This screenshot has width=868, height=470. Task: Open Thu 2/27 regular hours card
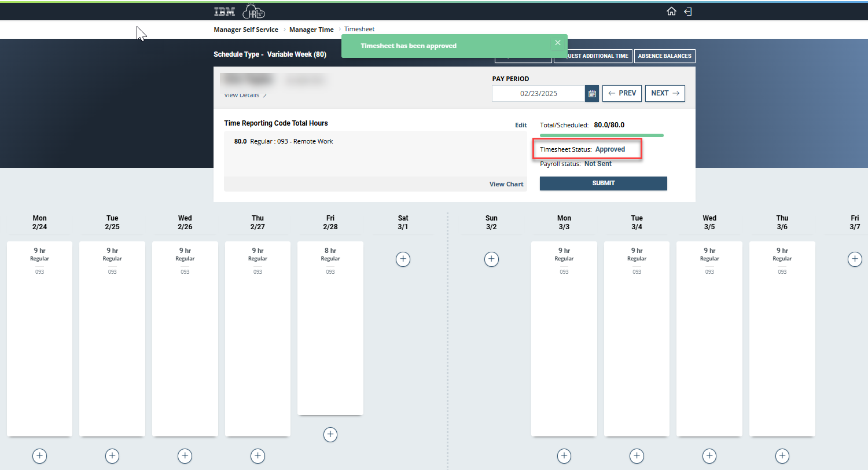click(258, 339)
